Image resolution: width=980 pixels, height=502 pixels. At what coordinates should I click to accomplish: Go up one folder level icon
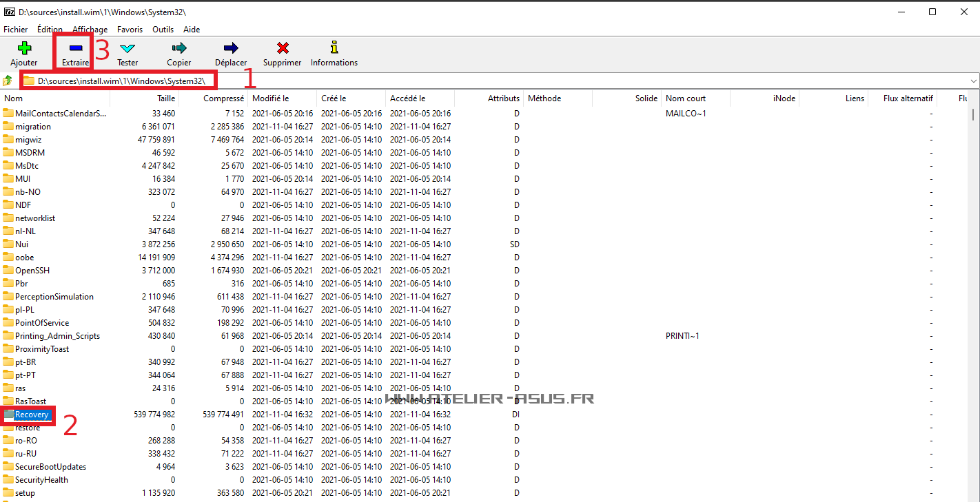tap(8, 81)
